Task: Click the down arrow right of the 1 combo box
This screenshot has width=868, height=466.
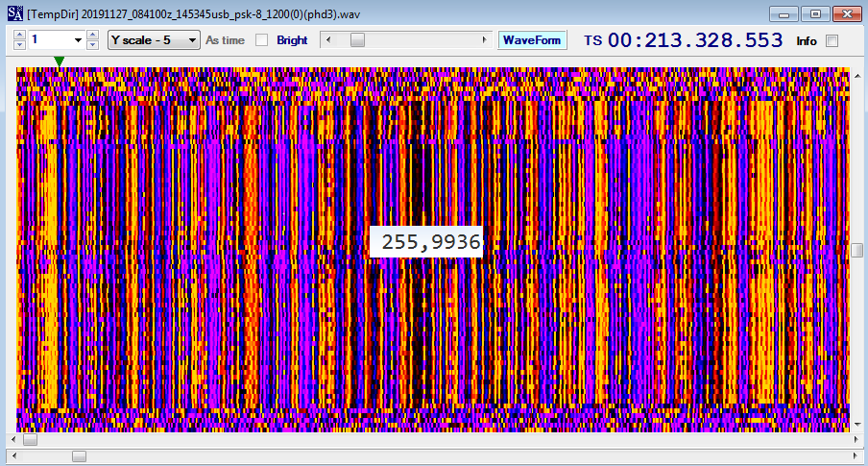Action: point(92,45)
